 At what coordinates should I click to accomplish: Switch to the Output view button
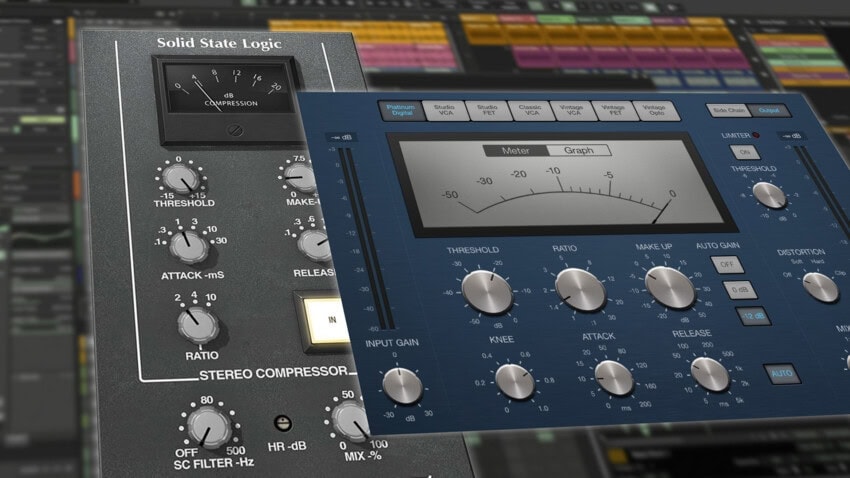pyautogui.click(x=769, y=111)
